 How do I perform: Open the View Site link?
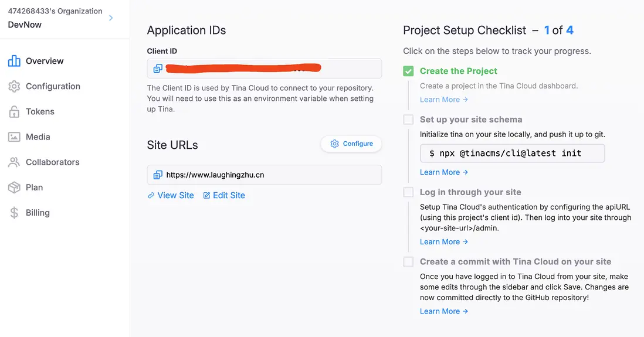tap(171, 195)
